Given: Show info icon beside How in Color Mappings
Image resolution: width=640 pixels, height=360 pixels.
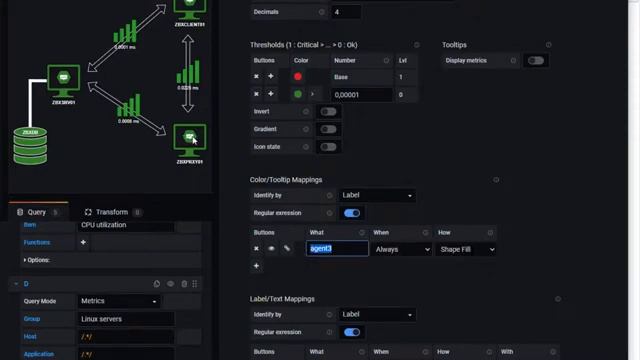Looking at the screenshot, I should [490, 233].
